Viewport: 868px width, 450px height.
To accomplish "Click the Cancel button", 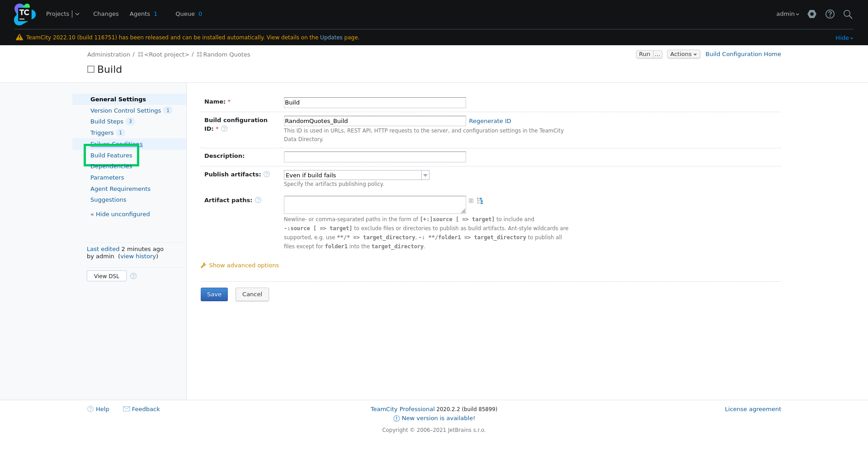I will (252, 294).
